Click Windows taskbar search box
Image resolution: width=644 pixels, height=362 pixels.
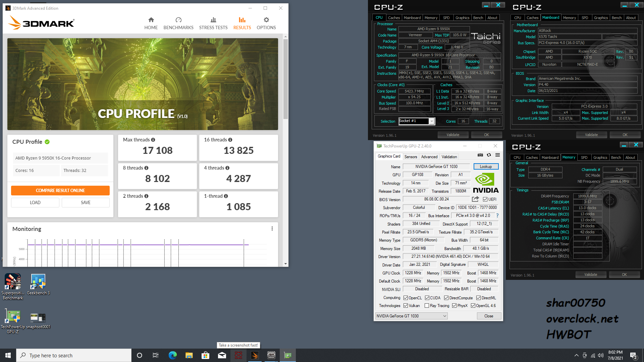[x=74, y=355]
